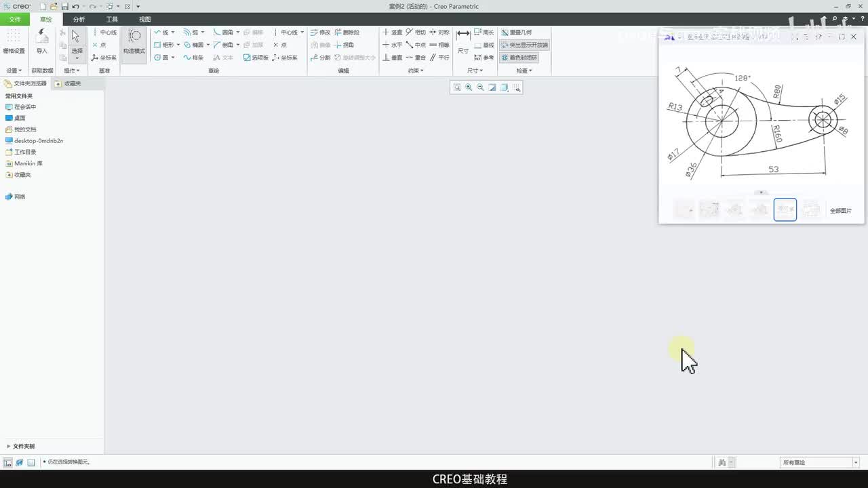Switch to the 工具 ribbon tab
The image size is (868, 488).
(x=112, y=20)
